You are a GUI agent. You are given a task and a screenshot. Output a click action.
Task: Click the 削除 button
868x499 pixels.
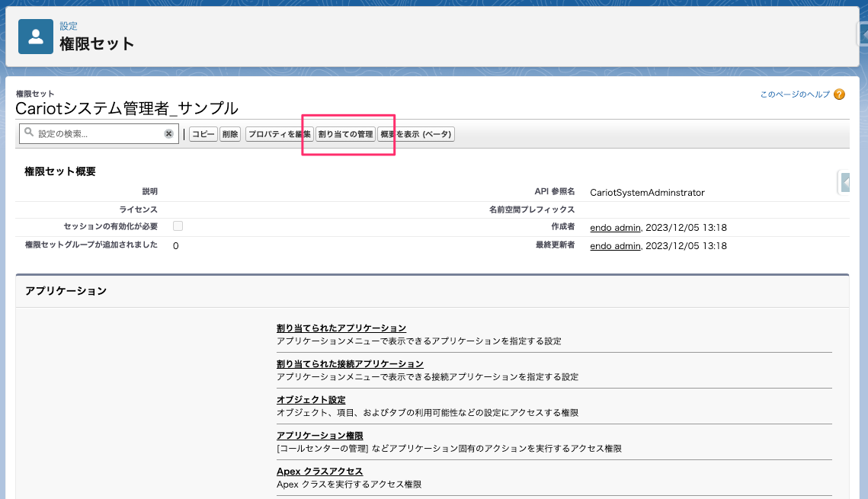(229, 134)
